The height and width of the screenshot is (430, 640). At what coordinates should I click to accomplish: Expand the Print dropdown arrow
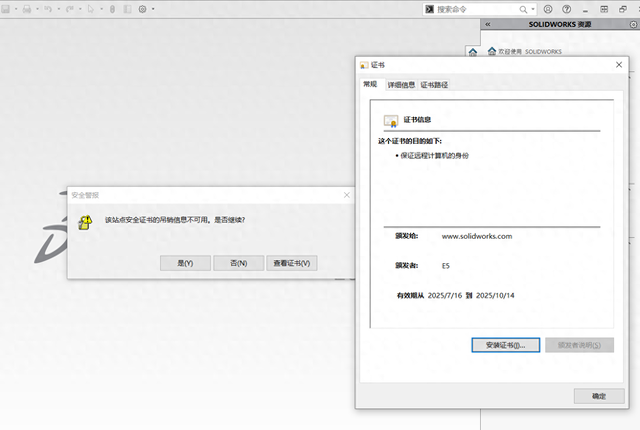tap(37, 9)
